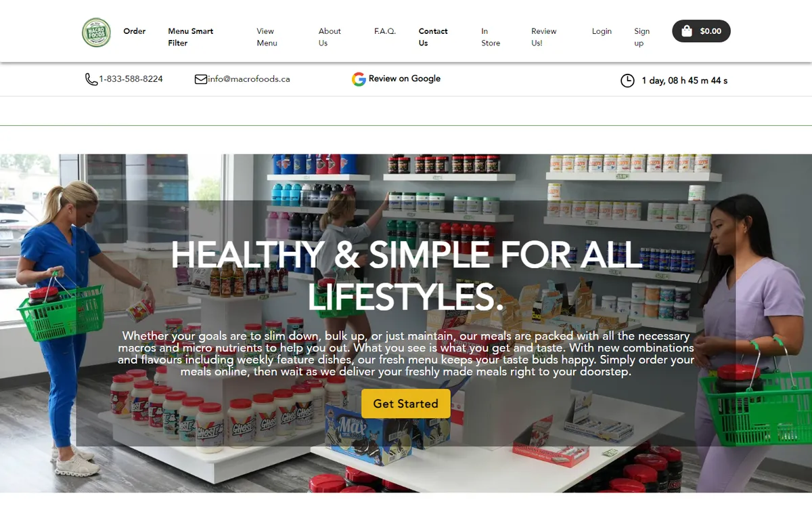Click the Macro Foods logo
The width and height of the screenshot is (812, 508).
[96, 33]
